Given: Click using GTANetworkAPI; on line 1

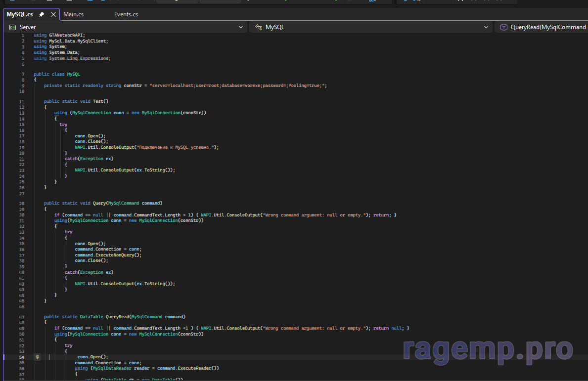Looking at the screenshot, I should click(59, 35).
